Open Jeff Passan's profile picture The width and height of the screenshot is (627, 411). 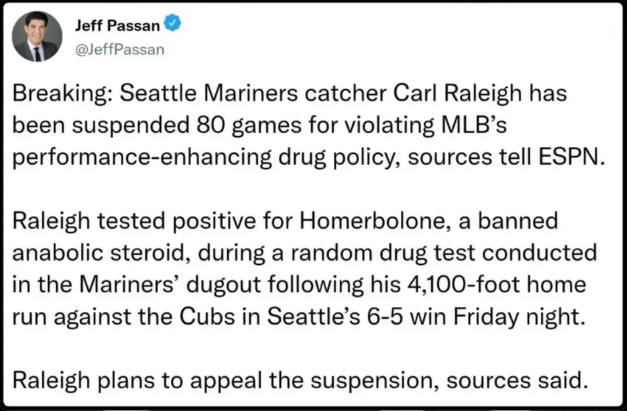37,36
